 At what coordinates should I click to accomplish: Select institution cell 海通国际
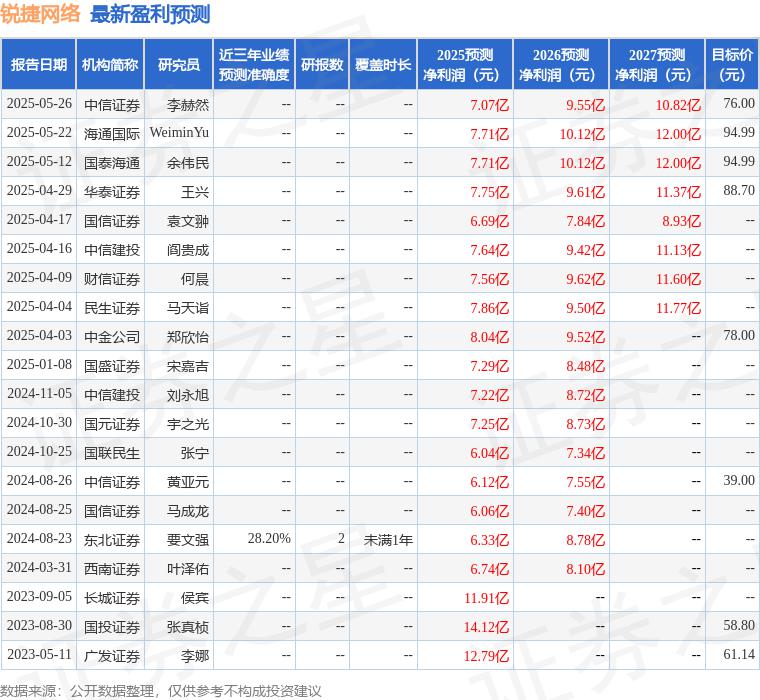tap(112, 134)
